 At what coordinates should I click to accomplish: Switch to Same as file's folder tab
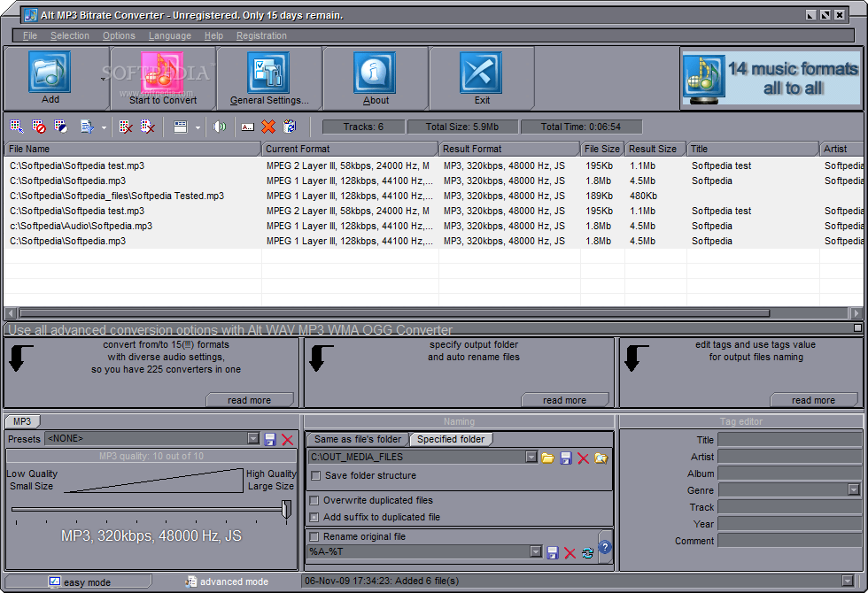358,439
